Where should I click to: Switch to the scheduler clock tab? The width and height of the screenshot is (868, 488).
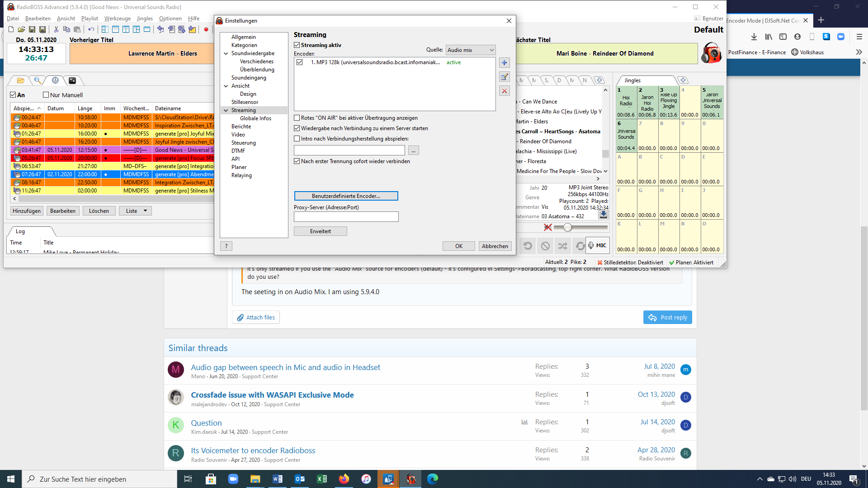[x=55, y=80]
